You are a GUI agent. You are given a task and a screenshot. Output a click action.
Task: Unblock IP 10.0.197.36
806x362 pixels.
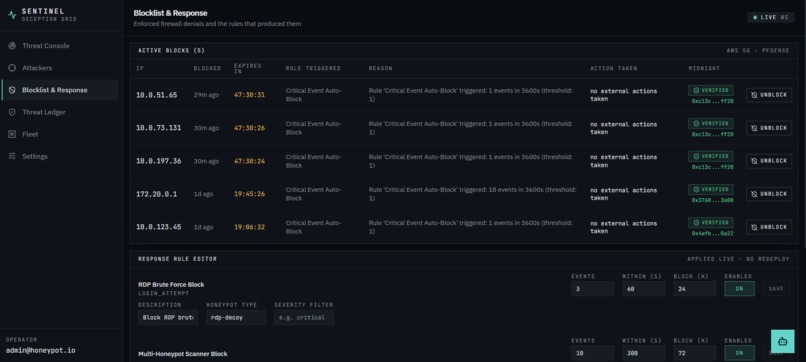pos(769,161)
